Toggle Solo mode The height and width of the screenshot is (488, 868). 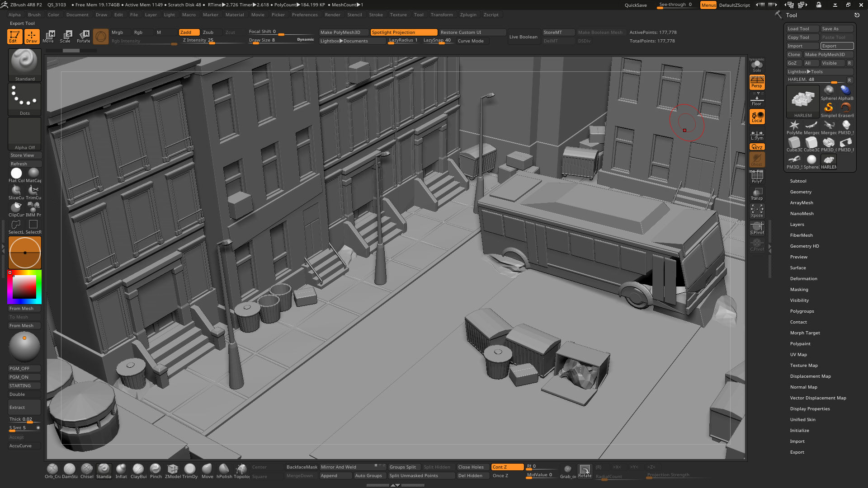point(757,66)
